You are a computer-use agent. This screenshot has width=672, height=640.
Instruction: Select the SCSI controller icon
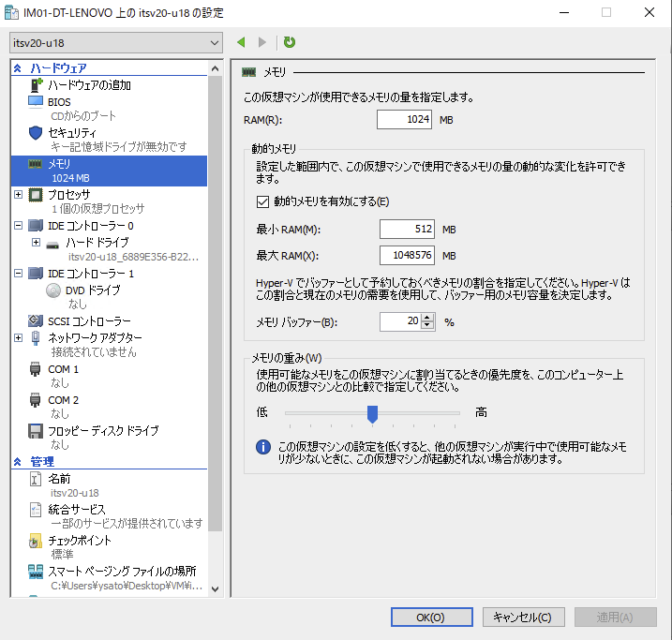(36, 321)
